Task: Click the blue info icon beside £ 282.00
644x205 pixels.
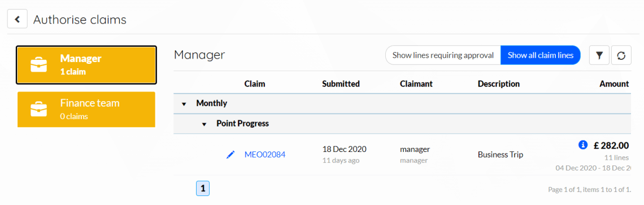Action: pyautogui.click(x=582, y=145)
